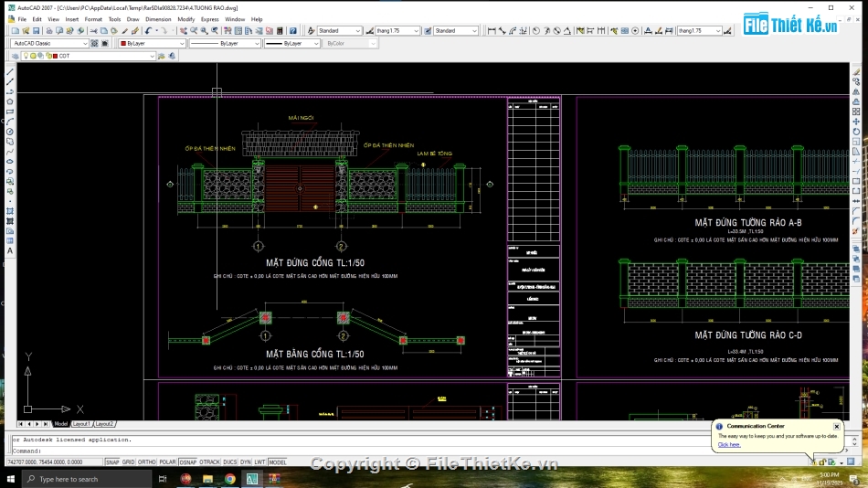Image resolution: width=868 pixels, height=488 pixels.
Task: Click the Windows search box
Action: [87, 479]
